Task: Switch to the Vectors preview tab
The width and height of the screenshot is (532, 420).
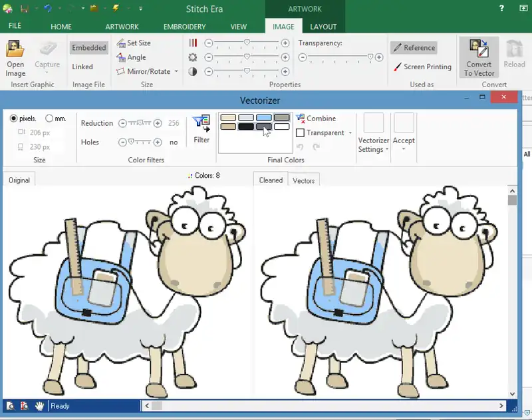Action: [x=303, y=180]
